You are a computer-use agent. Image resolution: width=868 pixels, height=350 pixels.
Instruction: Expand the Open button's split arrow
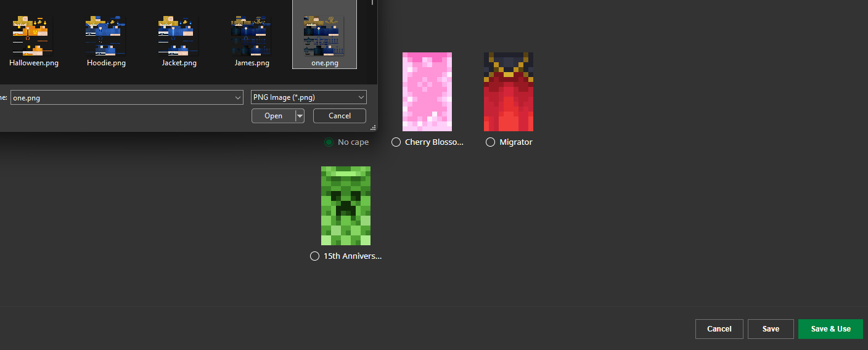[x=300, y=116]
